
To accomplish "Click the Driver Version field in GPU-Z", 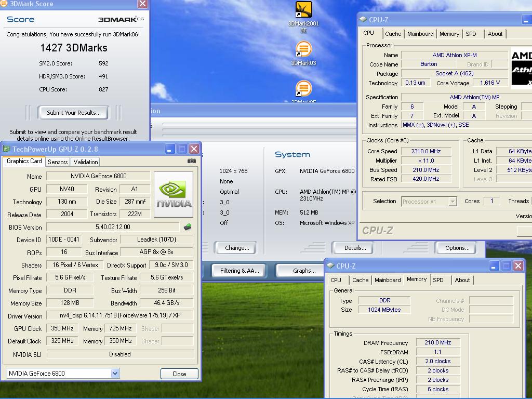I will click(120, 315).
